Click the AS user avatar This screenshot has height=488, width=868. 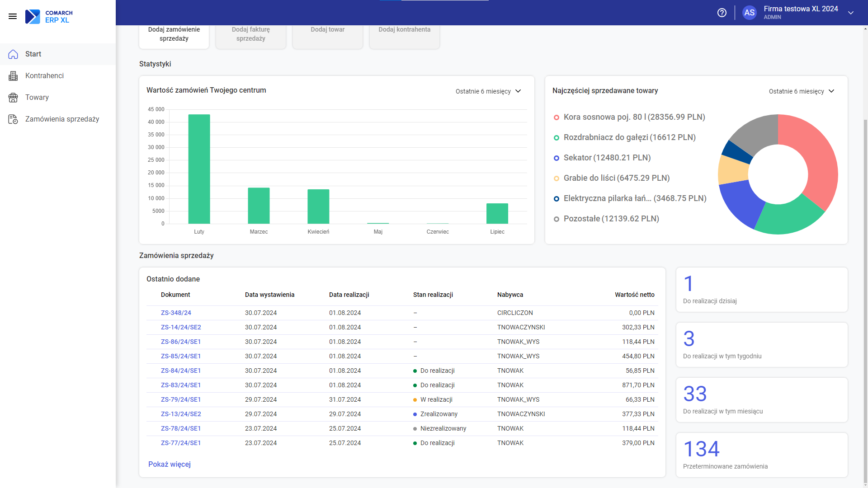point(750,13)
